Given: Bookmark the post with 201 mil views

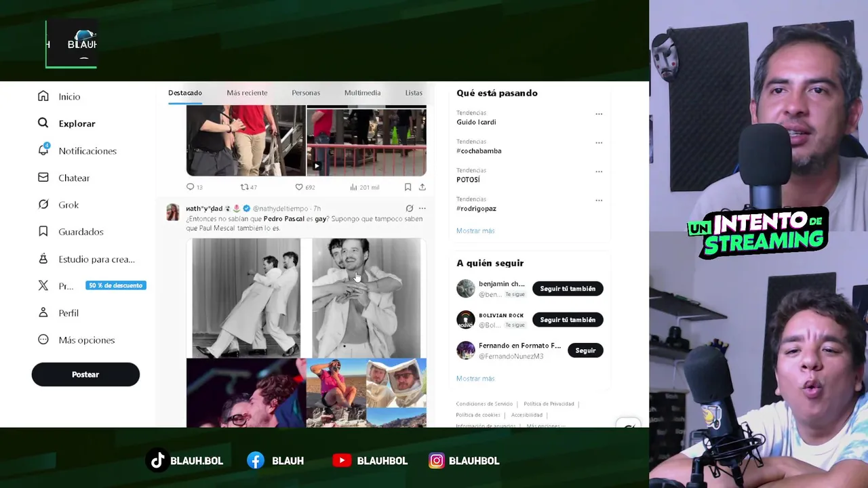Looking at the screenshot, I should [x=408, y=187].
